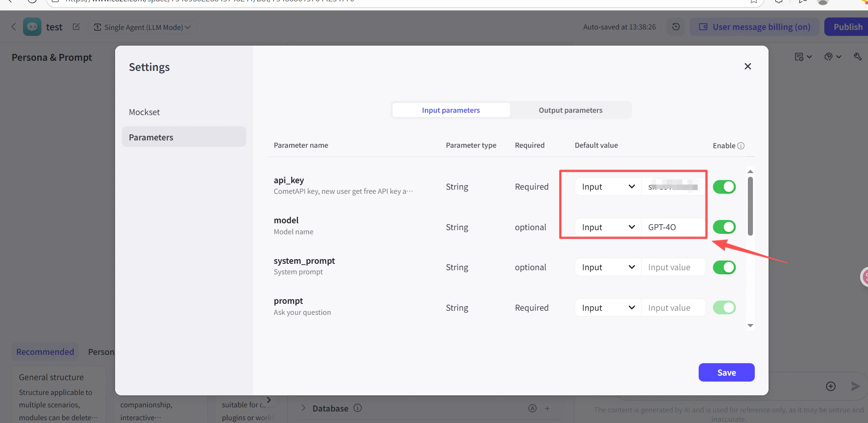Click the Database auto-mode A icon
The image size is (868, 423).
[532, 408]
